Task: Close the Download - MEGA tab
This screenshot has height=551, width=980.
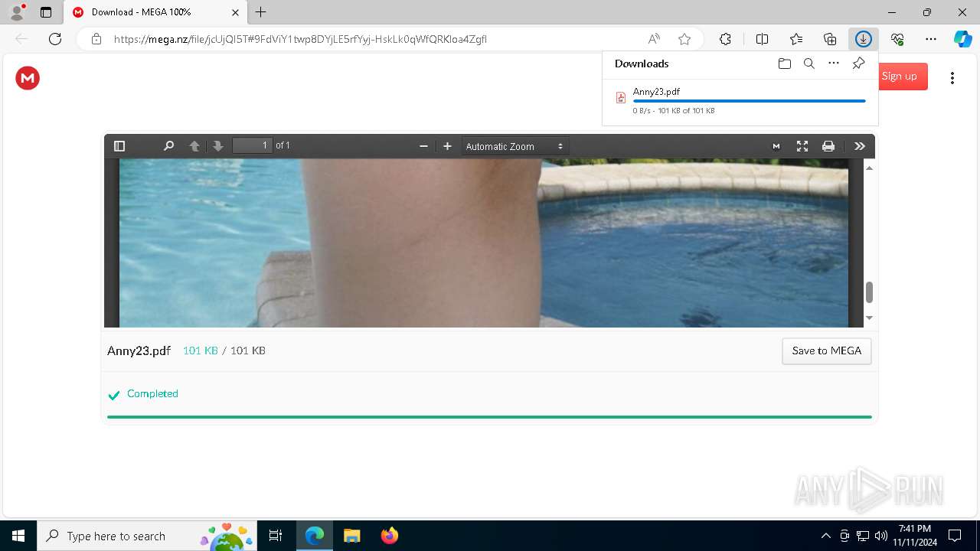Action: [236, 12]
